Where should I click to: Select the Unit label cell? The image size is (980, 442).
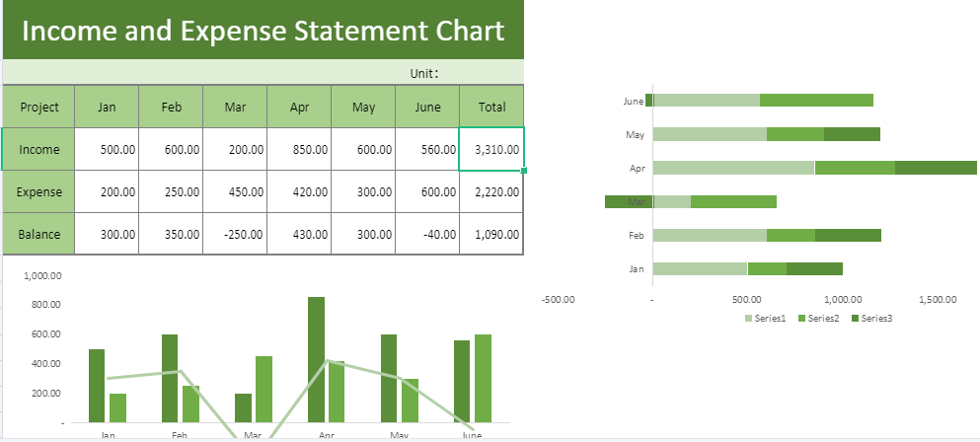point(423,73)
